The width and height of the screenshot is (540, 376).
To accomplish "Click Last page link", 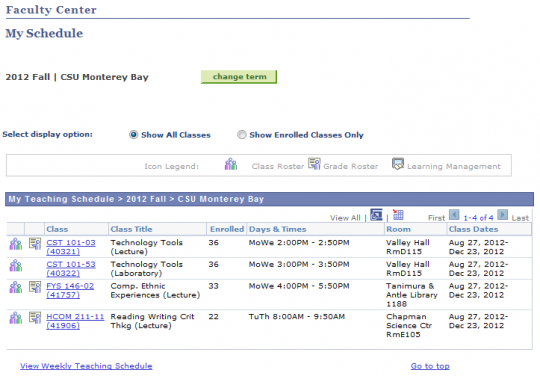I will click(520, 218).
